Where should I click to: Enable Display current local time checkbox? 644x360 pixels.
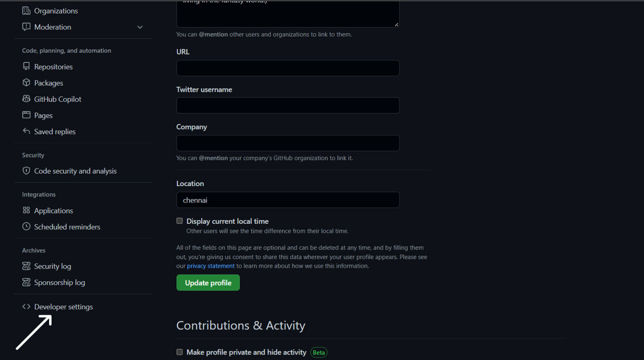point(180,221)
